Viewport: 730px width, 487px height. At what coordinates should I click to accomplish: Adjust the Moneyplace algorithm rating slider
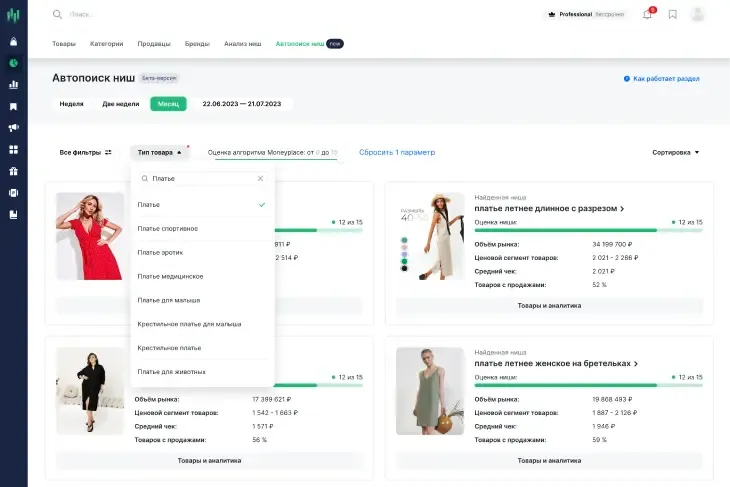[x=272, y=158]
